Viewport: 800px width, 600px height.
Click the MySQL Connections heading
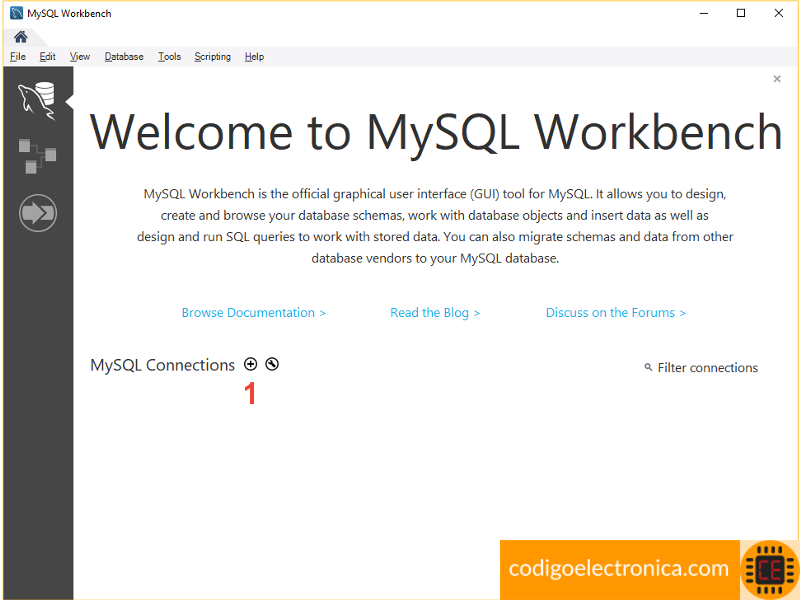162,365
